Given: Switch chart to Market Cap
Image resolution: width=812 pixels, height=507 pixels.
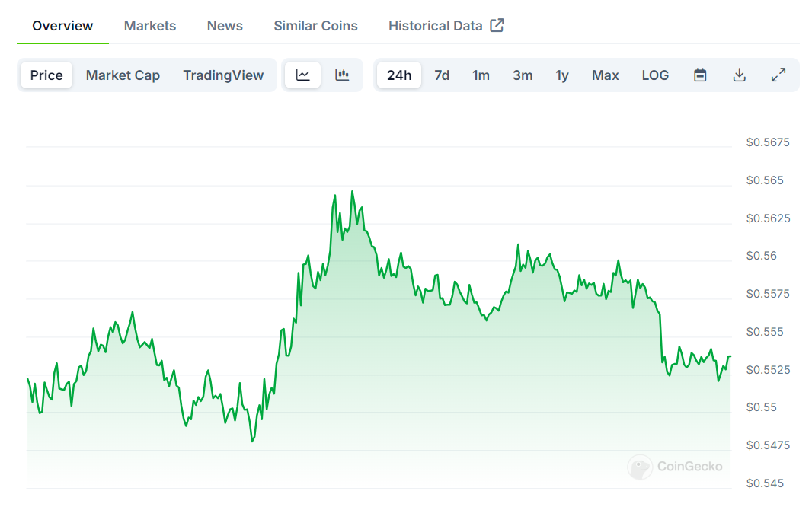Looking at the screenshot, I should 123,75.
